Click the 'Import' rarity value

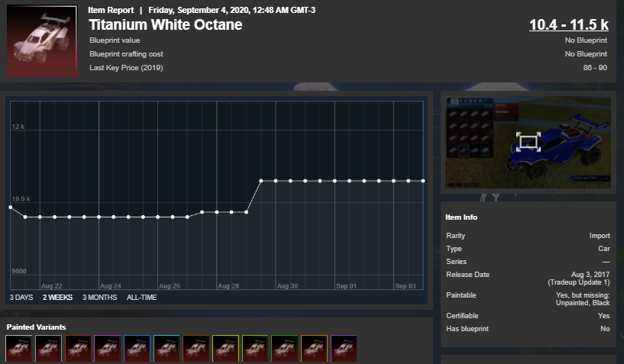[600, 236]
